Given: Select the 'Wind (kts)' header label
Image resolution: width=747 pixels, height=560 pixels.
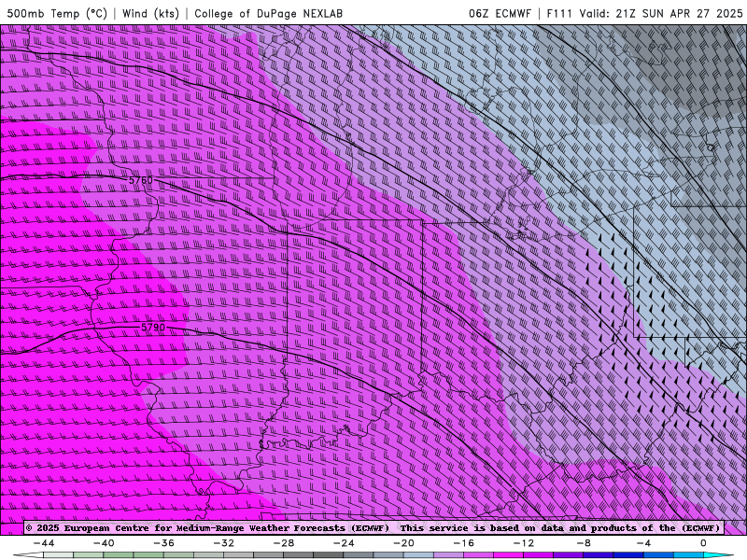Looking at the screenshot, I should tap(150, 13).
